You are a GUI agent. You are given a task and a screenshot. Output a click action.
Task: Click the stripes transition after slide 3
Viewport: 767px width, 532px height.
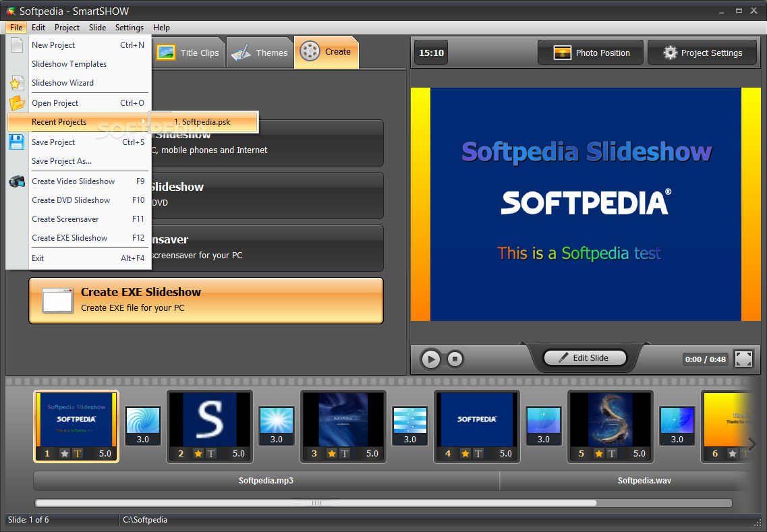pyautogui.click(x=410, y=425)
